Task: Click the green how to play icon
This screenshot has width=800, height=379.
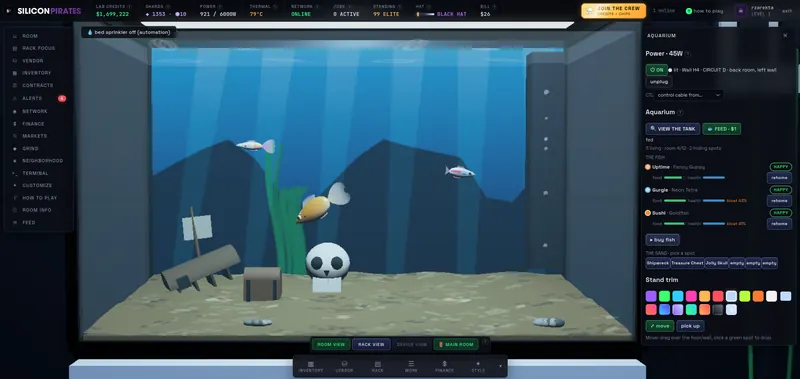Action: tap(689, 11)
